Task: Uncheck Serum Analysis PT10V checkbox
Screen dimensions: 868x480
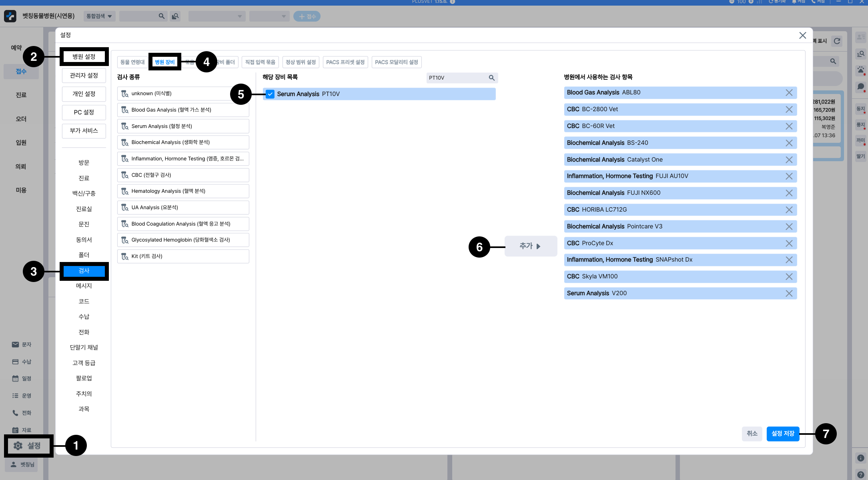Action: (x=270, y=94)
